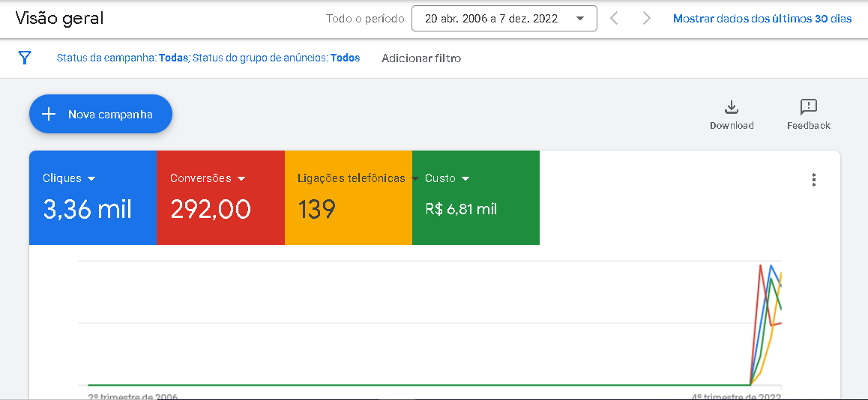Click Adicionar filtro
The height and width of the screenshot is (400, 868).
tap(421, 58)
